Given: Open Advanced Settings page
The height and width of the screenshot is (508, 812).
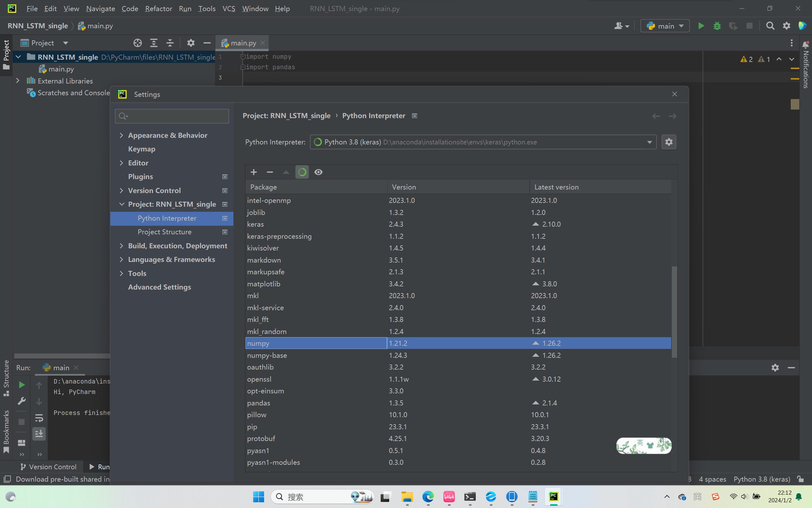Looking at the screenshot, I should click(159, 287).
